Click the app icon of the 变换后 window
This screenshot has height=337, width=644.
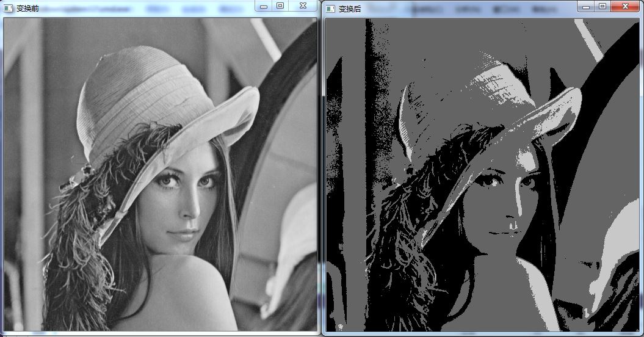click(331, 9)
